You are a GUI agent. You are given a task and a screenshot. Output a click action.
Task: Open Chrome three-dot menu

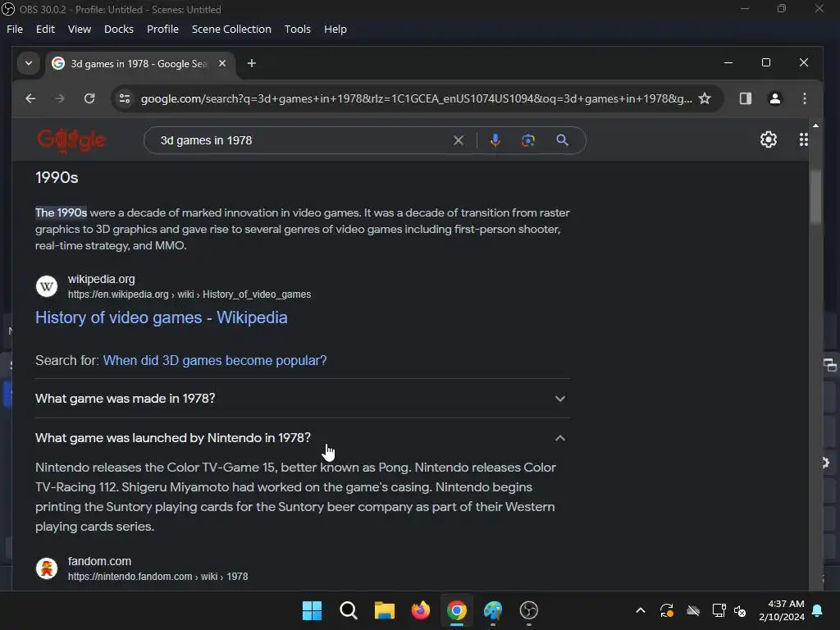tap(804, 98)
